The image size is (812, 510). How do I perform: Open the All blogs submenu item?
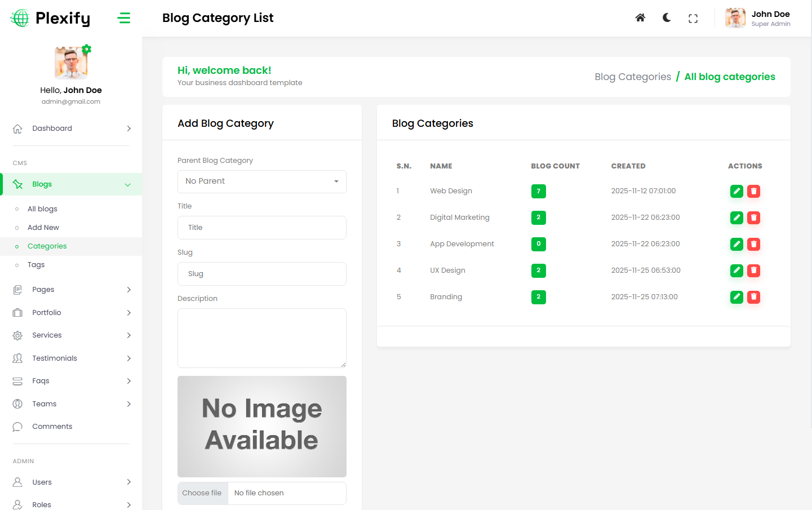(42, 209)
